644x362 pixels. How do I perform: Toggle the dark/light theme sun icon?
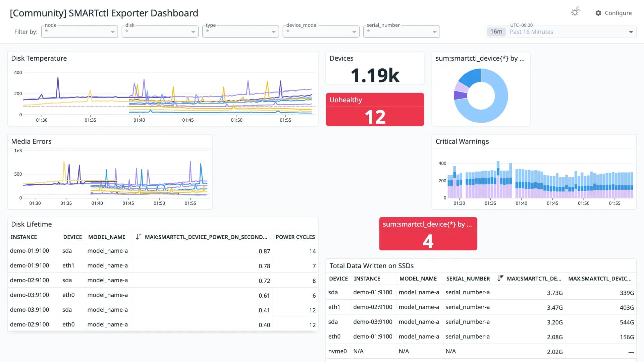[x=576, y=12]
